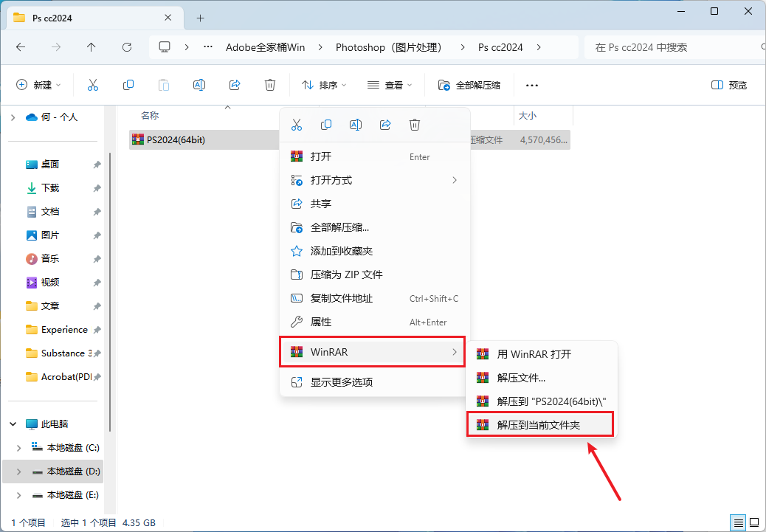
Task: Open the 打开方式 submenu
Action: (375, 180)
